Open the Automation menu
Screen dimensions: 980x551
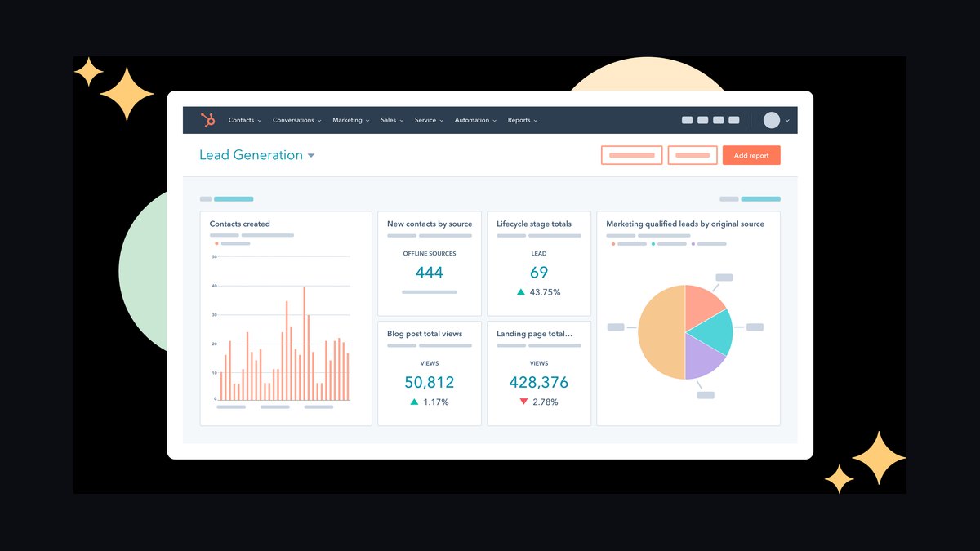(476, 120)
